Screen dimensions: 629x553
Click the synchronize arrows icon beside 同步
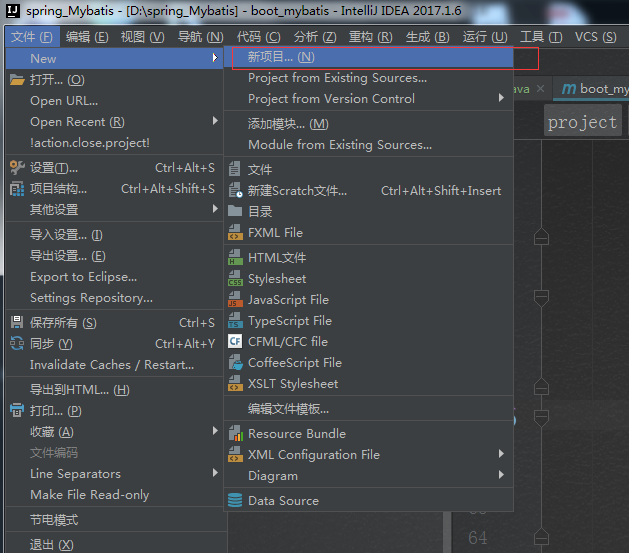(x=17, y=344)
